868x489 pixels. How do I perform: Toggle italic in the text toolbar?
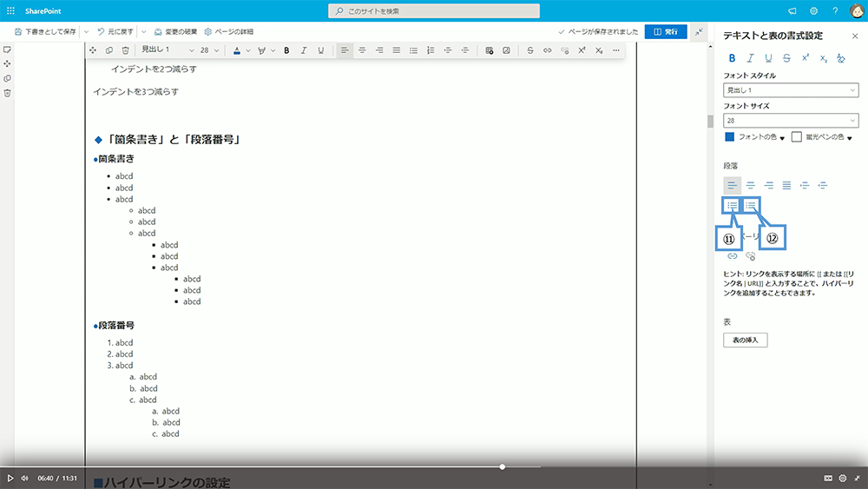point(303,50)
